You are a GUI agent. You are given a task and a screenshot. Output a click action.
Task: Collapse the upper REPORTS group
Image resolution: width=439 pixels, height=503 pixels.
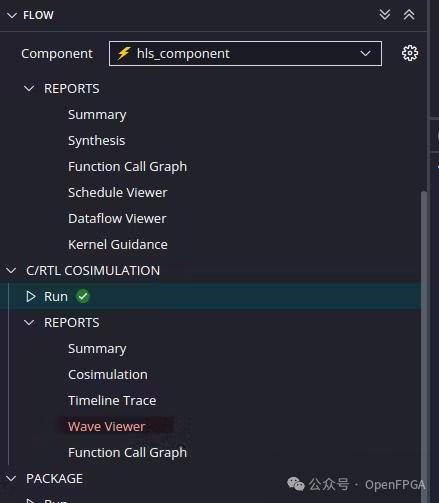click(29, 88)
